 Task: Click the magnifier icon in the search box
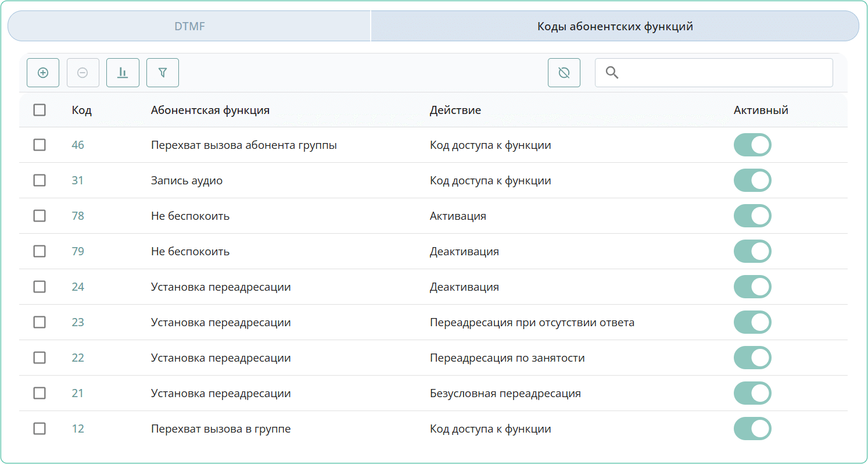612,72
